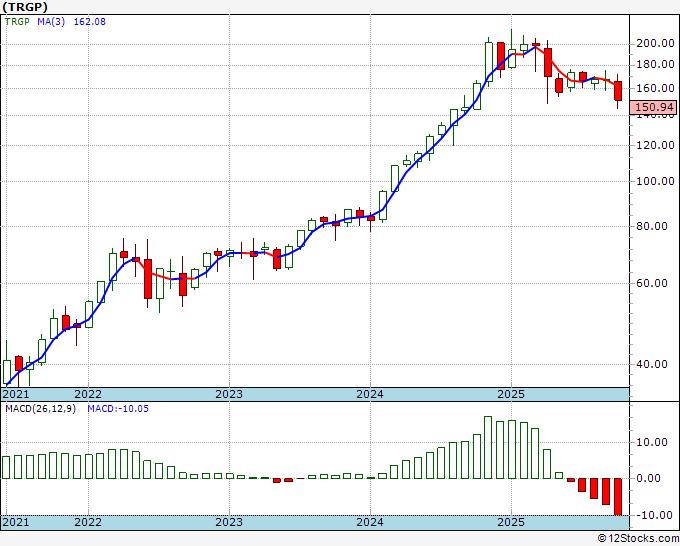Image resolution: width=680 pixels, height=546 pixels.
Task: Select the MACD(26,12,9) indicator label
Action: click(40, 409)
